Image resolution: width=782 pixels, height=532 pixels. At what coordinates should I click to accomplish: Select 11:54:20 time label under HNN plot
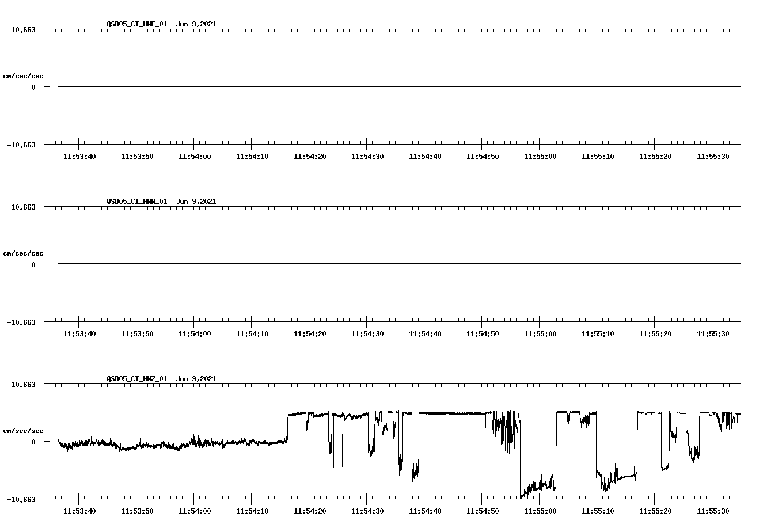coord(310,333)
